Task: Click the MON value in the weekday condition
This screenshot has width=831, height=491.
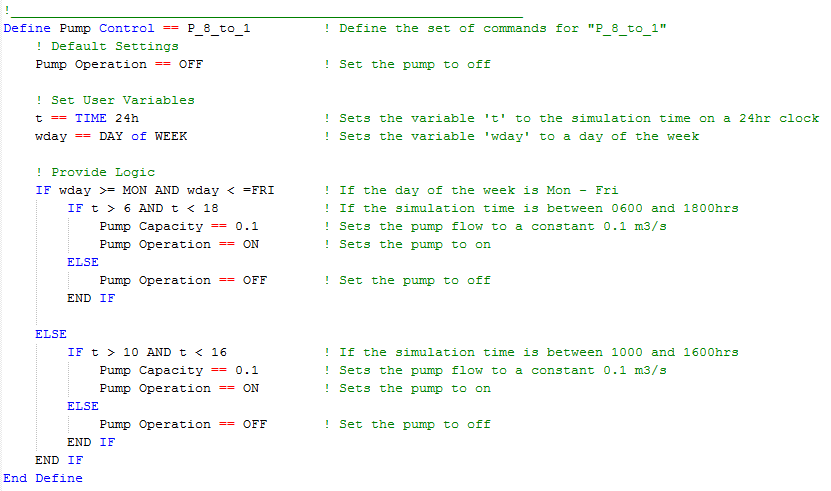Action: tap(135, 190)
